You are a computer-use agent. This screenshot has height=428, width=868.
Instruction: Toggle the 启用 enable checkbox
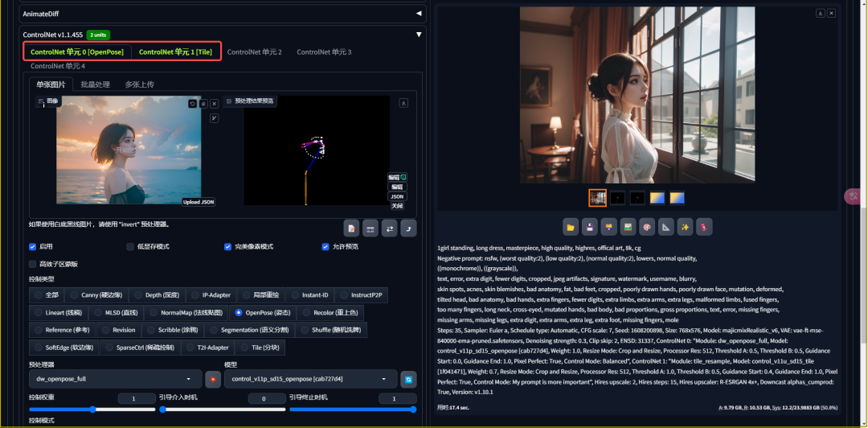click(33, 247)
